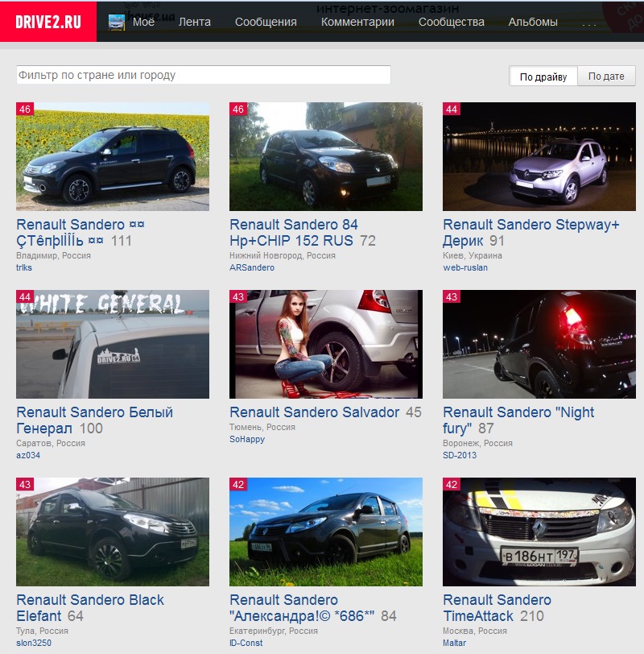Viewport: 644px width, 654px height.
Task: Open the silver Stepway night photo
Action: 539,156
